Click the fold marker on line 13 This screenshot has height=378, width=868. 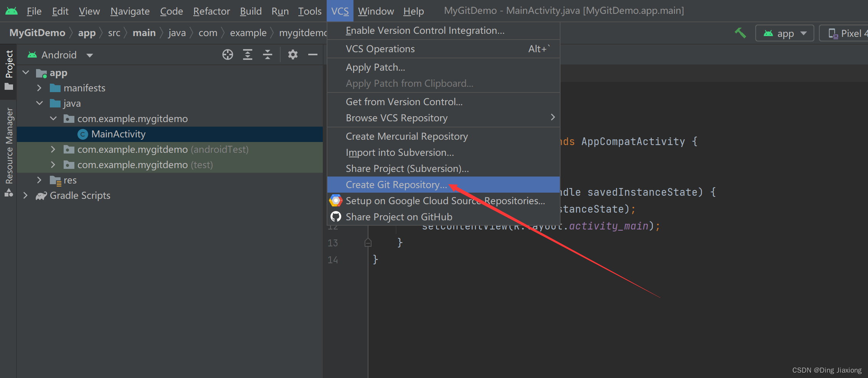click(x=368, y=243)
